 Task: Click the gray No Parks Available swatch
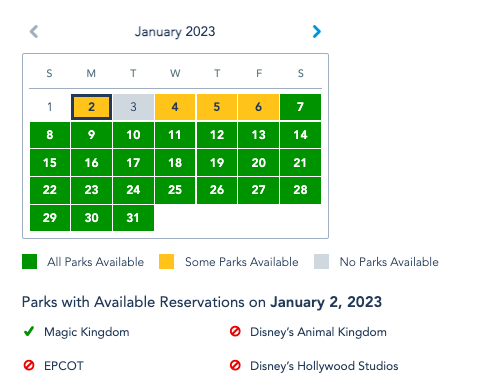(321, 261)
